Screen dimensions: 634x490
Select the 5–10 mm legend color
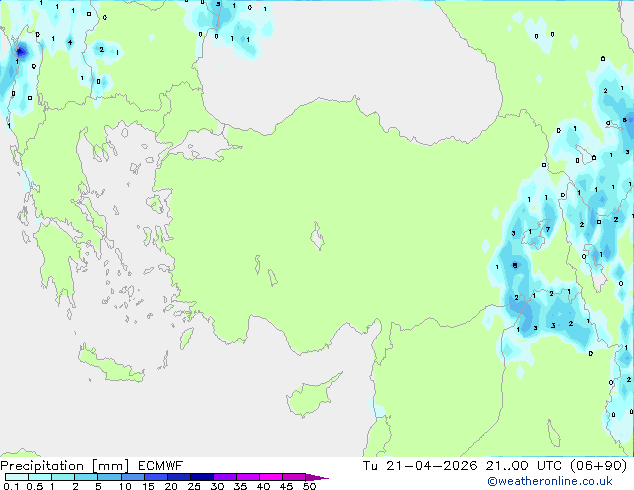coord(109,477)
